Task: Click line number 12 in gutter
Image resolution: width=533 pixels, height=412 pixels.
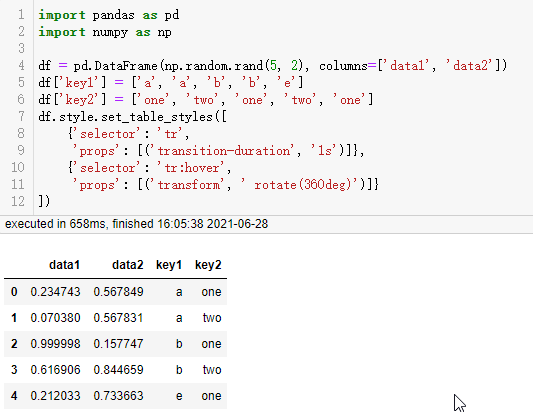Action: click(18, 202)
